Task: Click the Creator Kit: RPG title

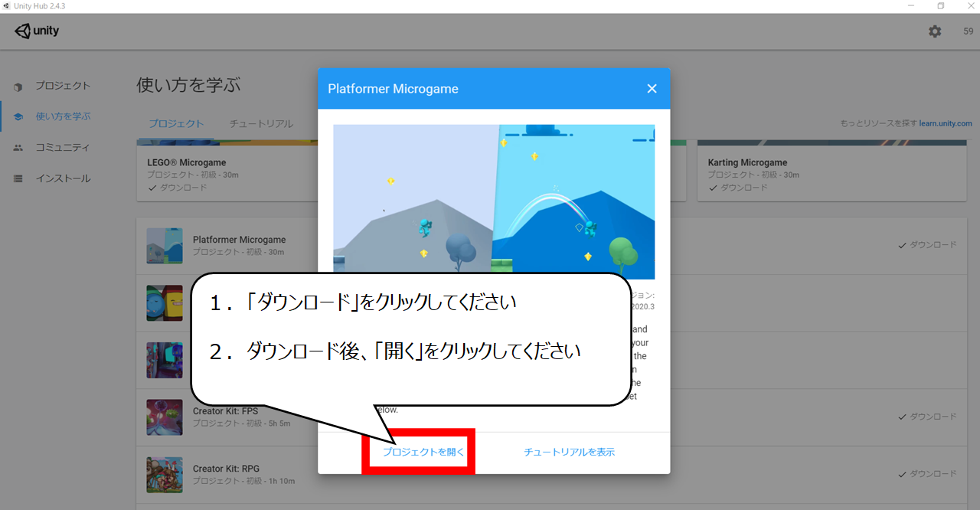Action: pyautogui.click(x=226, y=469)
